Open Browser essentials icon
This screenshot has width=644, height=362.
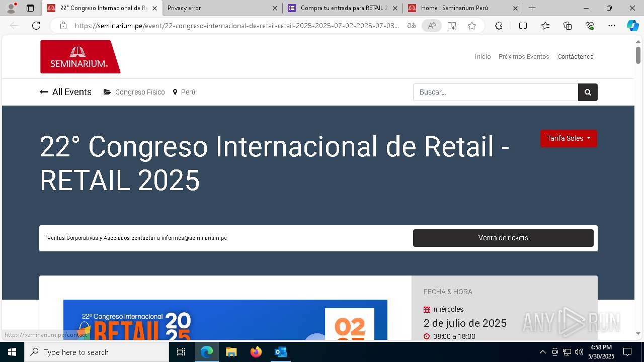[590, 26]
